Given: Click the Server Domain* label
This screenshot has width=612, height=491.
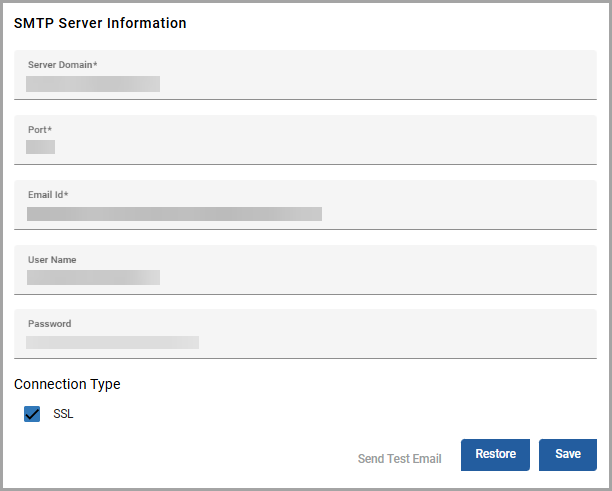Looking at the screenshot, I should (x=62, y=65).
